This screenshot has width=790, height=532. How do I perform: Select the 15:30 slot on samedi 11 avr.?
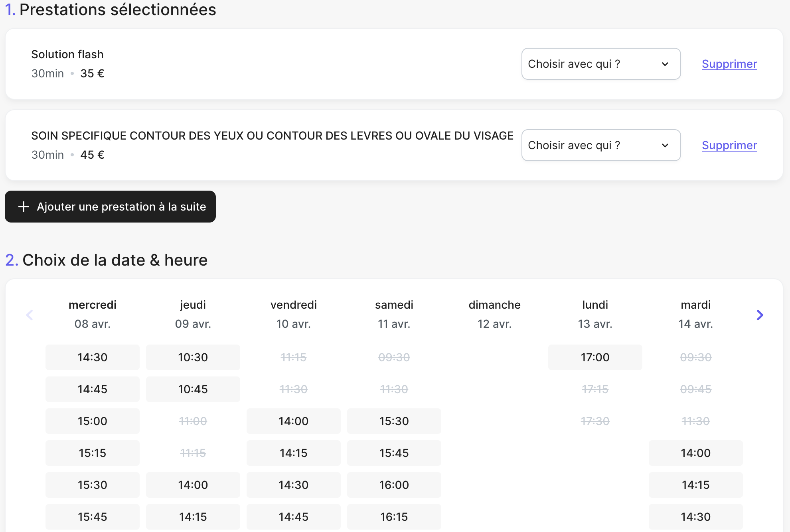394,421
